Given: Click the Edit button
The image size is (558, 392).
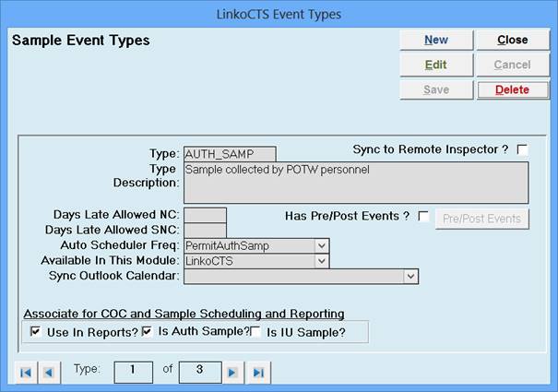Looking at the screenshot, I should coord(436,65).
